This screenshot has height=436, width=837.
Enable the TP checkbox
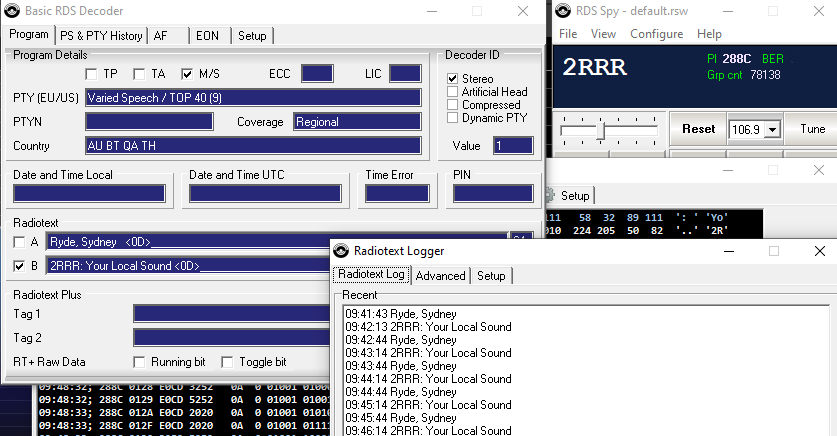(91, 74)
